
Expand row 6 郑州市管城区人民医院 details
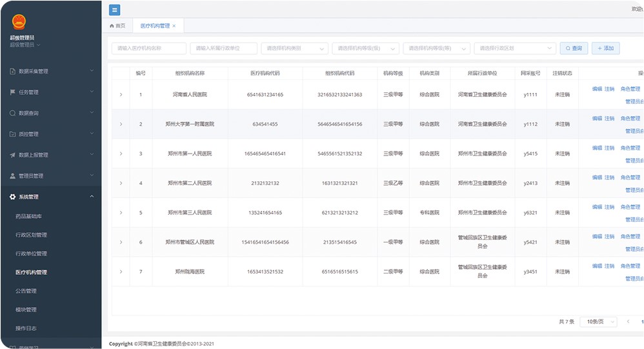pyautogui.click(x=121, y=243)
